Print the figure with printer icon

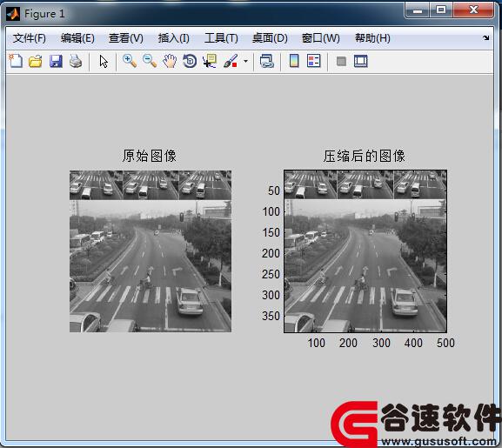[x=76, y=61]
